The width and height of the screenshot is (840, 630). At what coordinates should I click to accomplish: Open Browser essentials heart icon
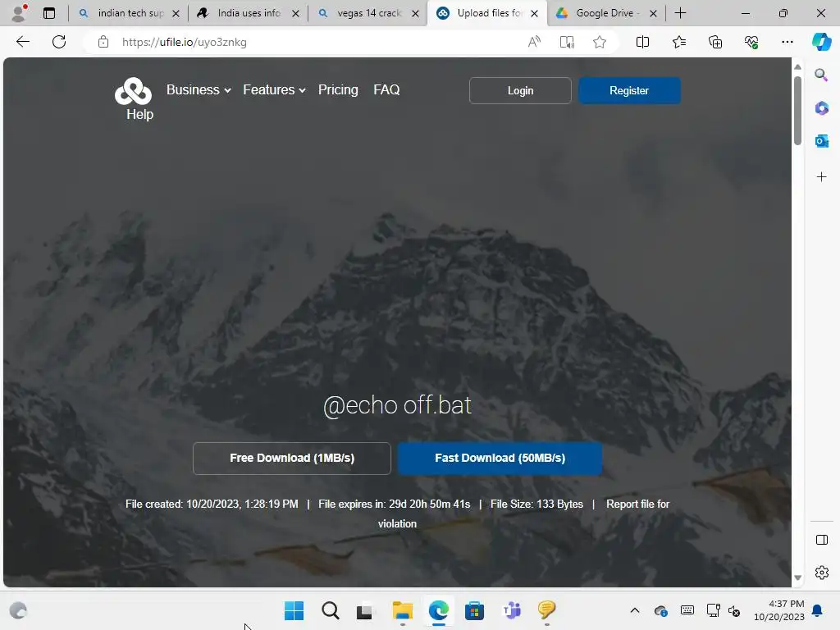point(751,42)
